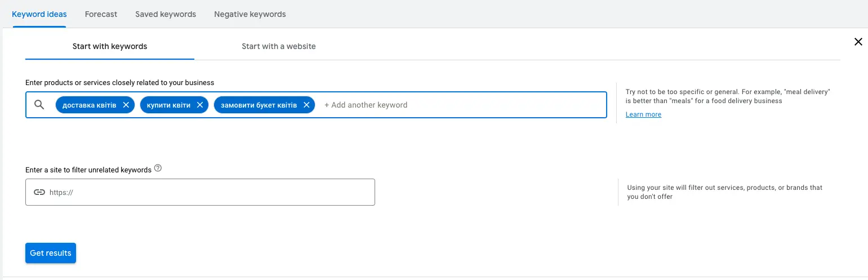Click the "Enter products or services" label
The height and width of the screenshot is (280, 868).
coord(120,82)
